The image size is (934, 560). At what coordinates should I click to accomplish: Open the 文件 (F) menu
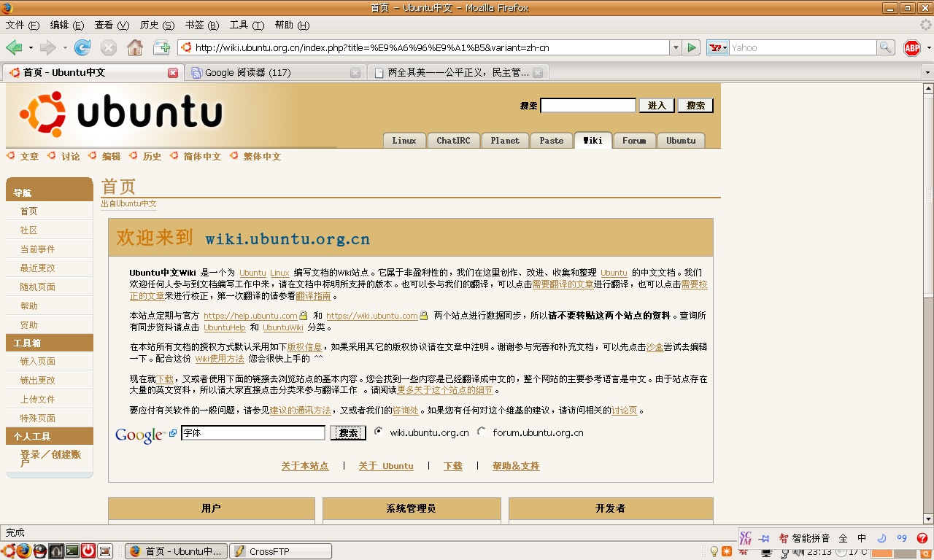[x=23, y=25]
